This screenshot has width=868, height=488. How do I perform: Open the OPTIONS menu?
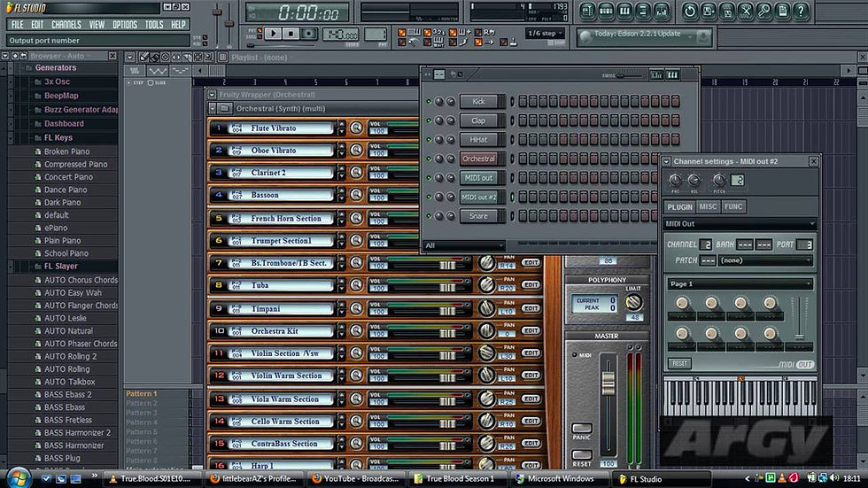pos(125,24)
